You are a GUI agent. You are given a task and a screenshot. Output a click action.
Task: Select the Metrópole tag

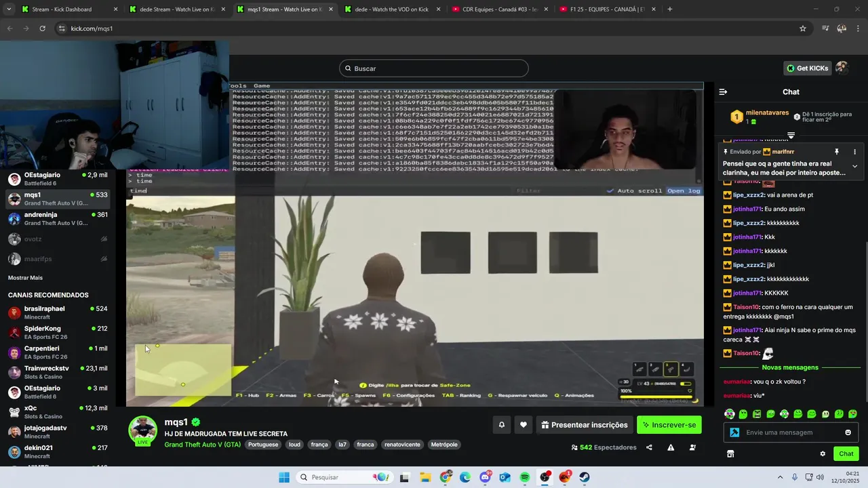click(444, 445)
